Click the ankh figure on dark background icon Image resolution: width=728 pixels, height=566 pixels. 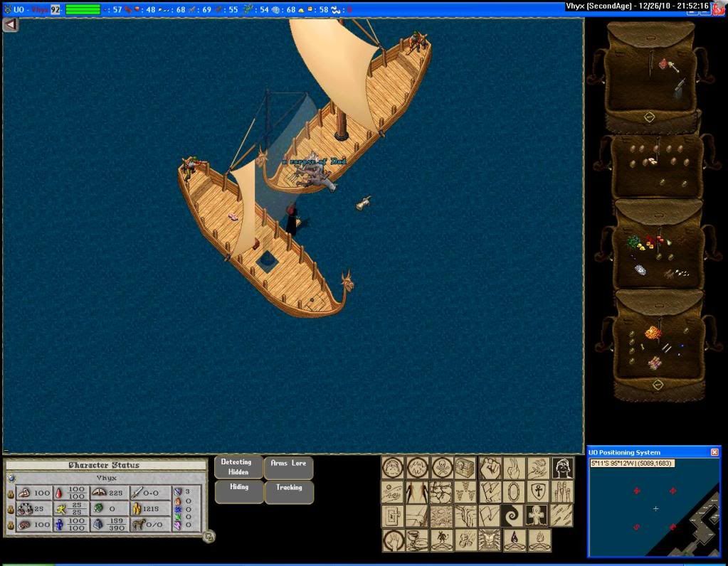(538, 516)
